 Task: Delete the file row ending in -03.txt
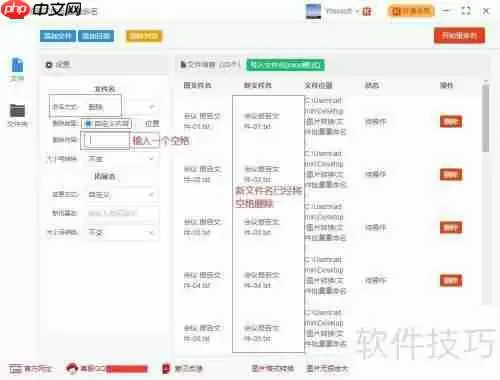pos(451,228)
